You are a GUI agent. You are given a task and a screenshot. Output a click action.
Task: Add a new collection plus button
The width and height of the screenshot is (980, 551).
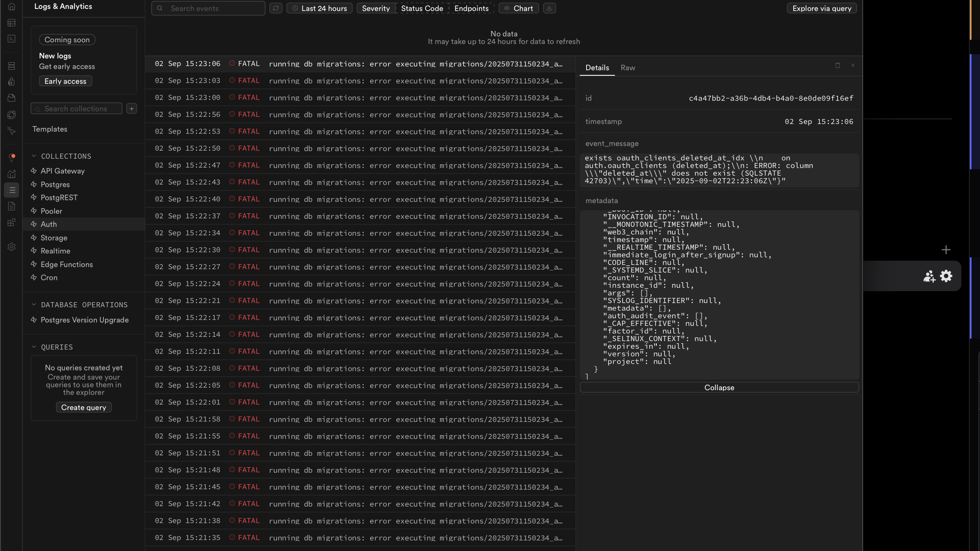(132, 109)
